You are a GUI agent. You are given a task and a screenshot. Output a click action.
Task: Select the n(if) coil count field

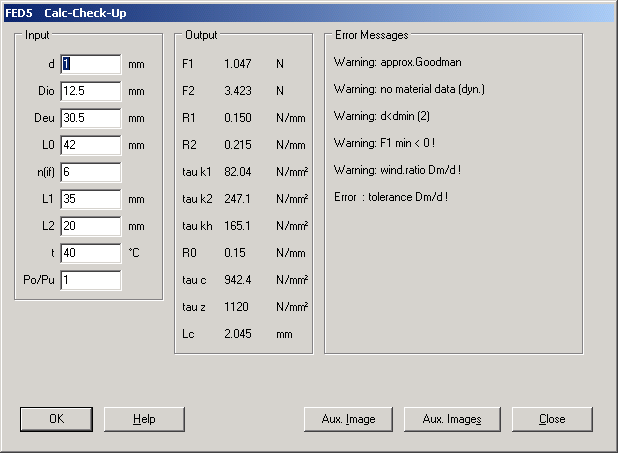(90, 172)
